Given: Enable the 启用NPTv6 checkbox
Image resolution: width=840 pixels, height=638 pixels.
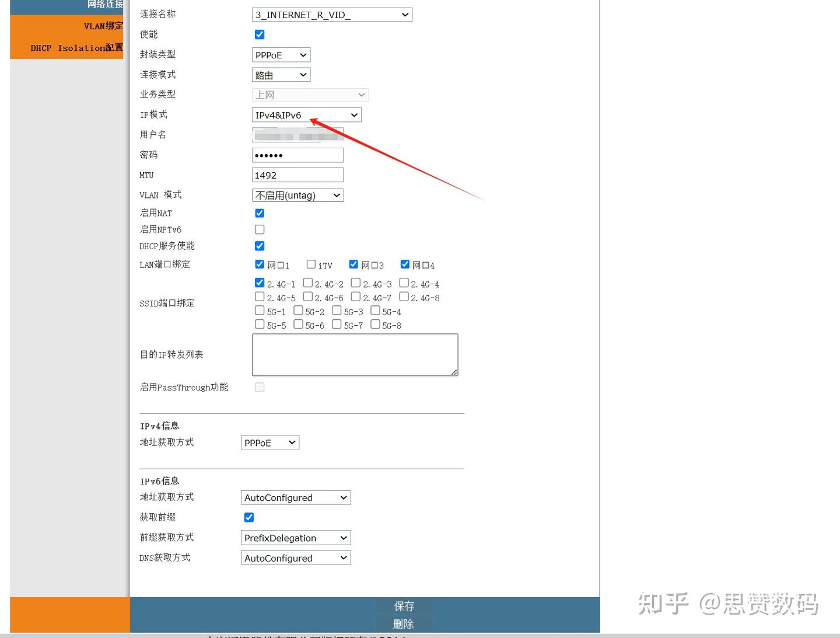Looking at the screenshot, I should (x=260, y=229).
